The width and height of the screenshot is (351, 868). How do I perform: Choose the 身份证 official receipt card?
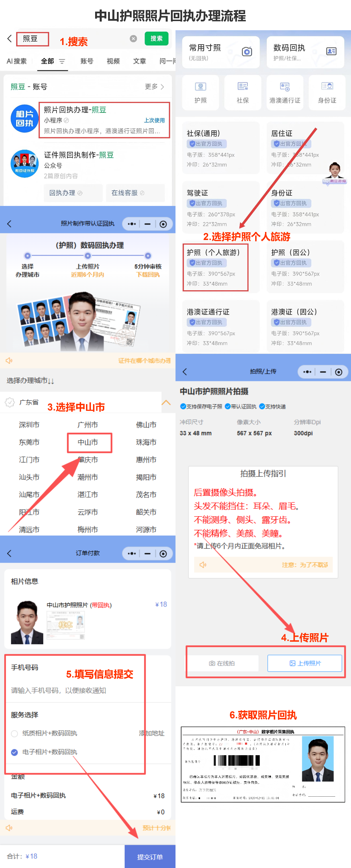pyautogui.click(x=305, y=207)
